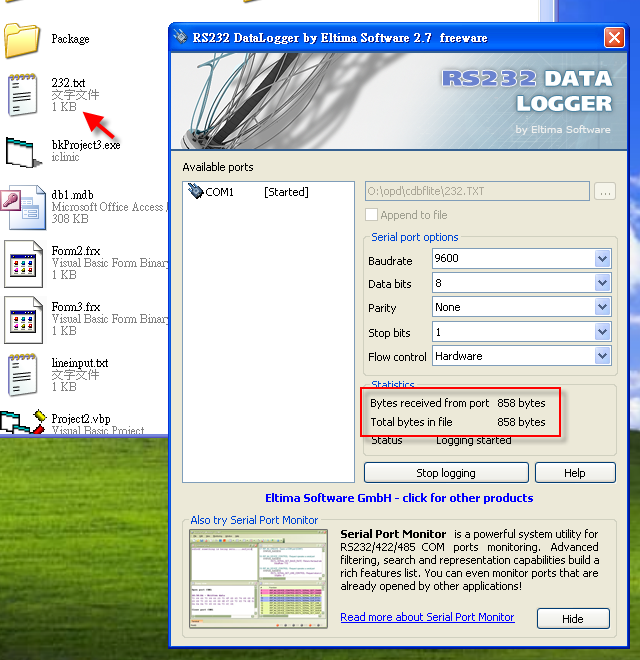Select the db1.mdb Access database icon
Screen dimensions: 640x660
[x=24, y=208]
